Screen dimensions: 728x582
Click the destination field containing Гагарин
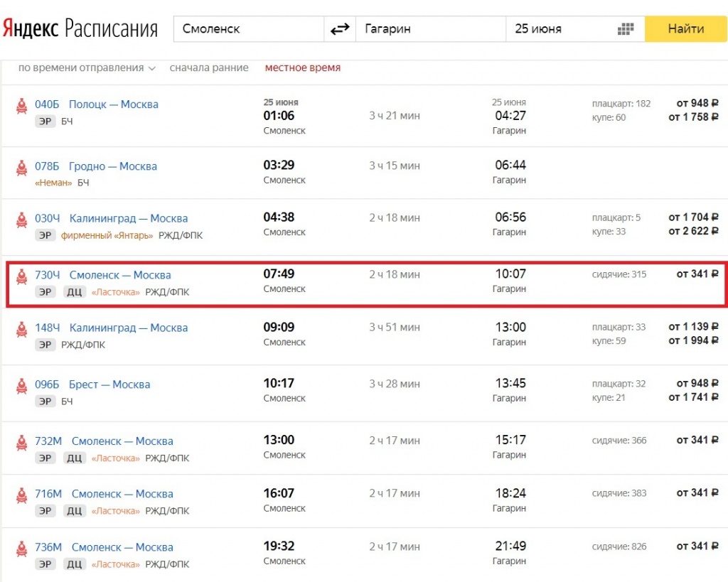pyautogui.click(x=430, y=29)
